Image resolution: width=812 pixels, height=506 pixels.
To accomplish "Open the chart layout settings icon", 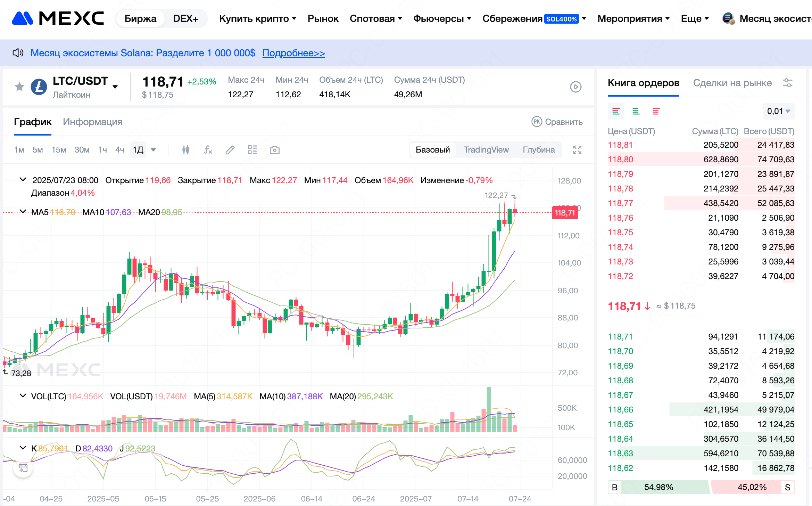I will 252,150.
